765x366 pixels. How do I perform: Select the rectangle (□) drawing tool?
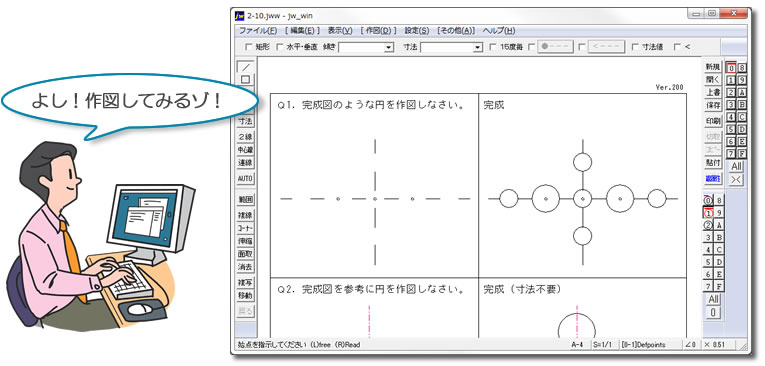pos(245,79)
